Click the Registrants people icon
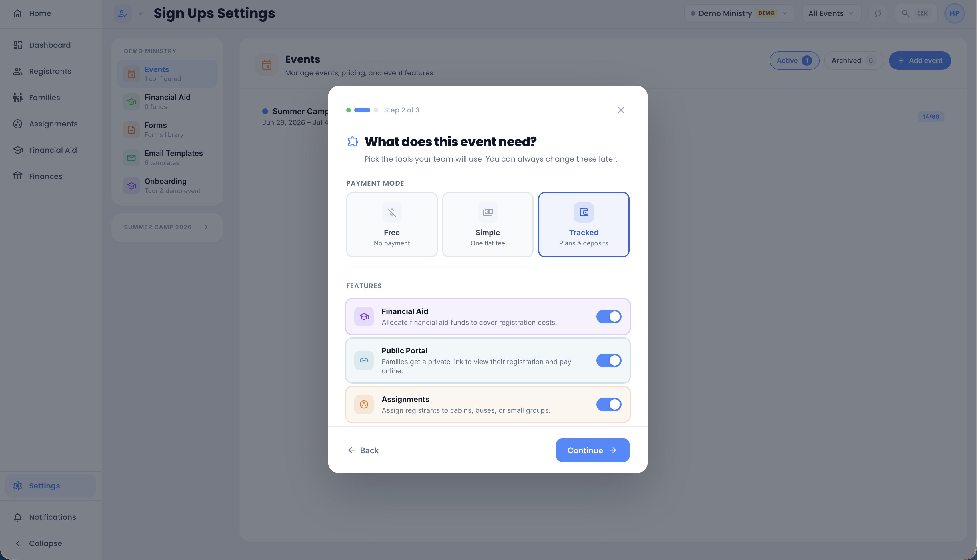This screenshot has width=977, height=560. pos(17,71)
